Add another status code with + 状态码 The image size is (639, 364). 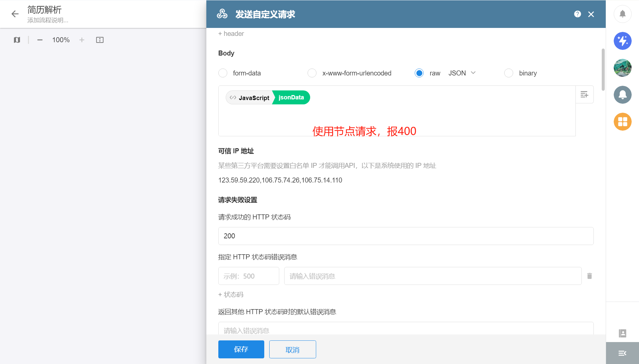(231, 295)
